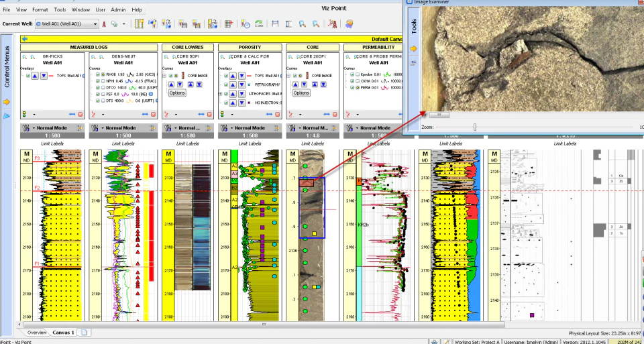644x344 pixels.
Task: Toggle NPHI curve checkbox
Action: pyautogui.click(x=98, y=81)
